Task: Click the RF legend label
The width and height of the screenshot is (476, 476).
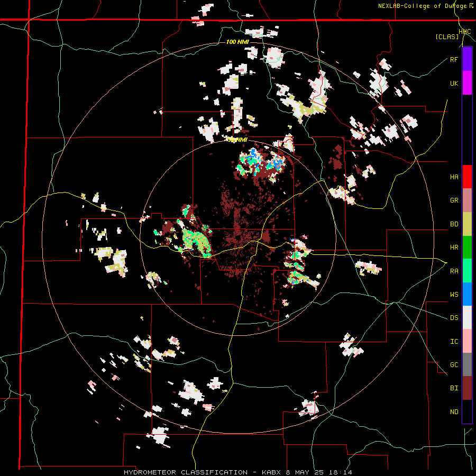Action: (x=454, y=59)
